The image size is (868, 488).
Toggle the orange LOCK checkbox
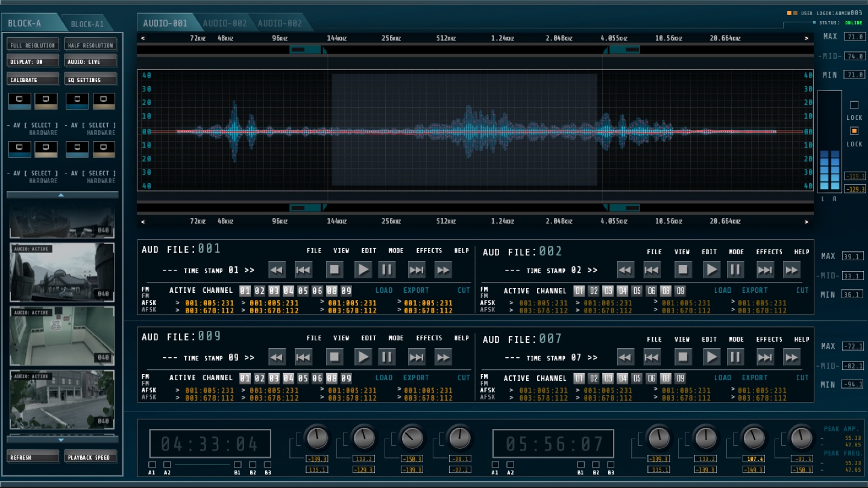coord(854,131)
